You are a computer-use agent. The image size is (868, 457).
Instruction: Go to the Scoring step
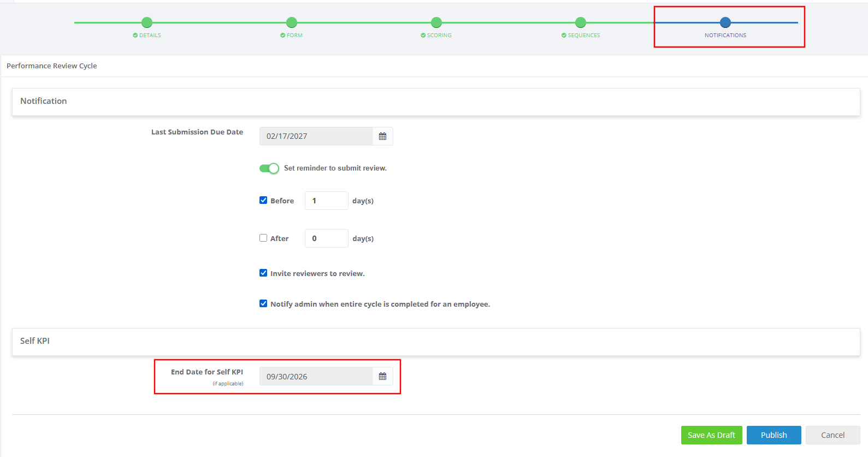click(x=436, y=27)
